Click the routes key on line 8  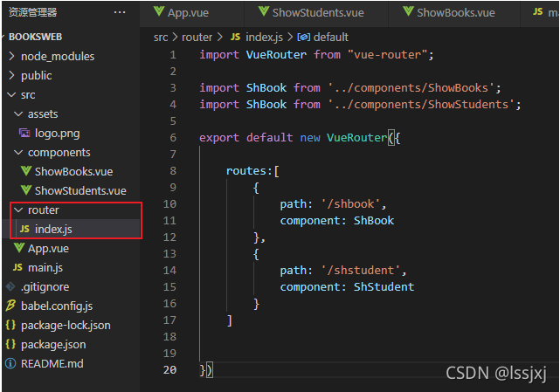pyautogui.click(x=246, y=170)
